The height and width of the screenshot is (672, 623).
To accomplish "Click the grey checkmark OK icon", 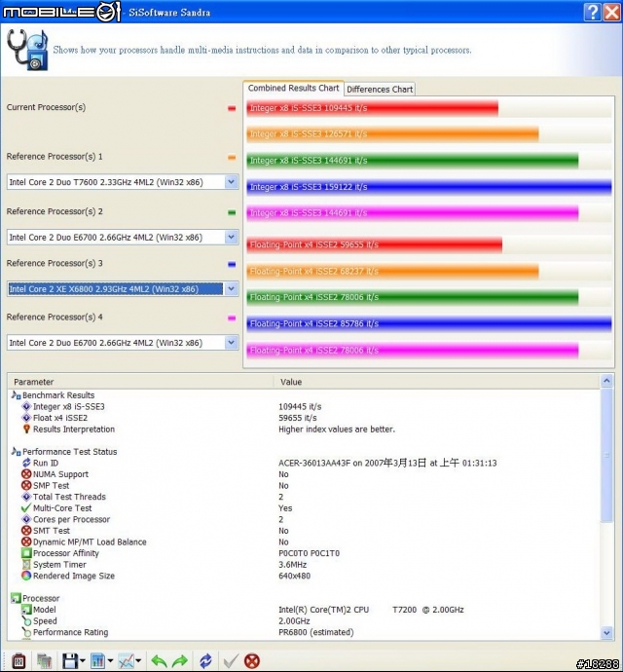I will click(x=231, y=660).
